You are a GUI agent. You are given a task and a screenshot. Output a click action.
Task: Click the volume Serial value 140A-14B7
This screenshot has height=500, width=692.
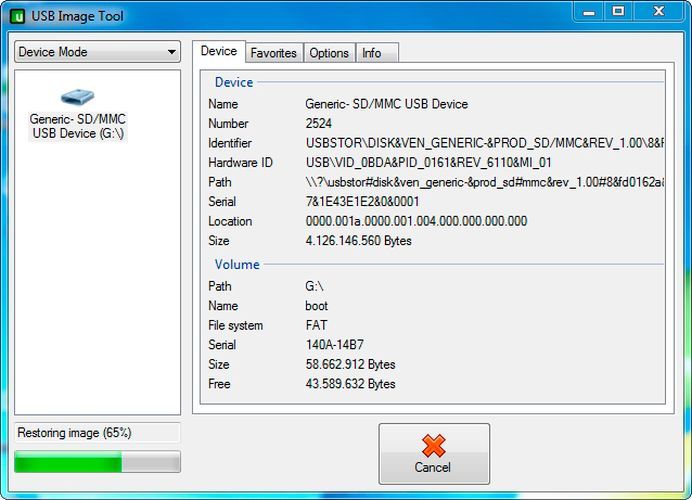(x=335, y=345)
